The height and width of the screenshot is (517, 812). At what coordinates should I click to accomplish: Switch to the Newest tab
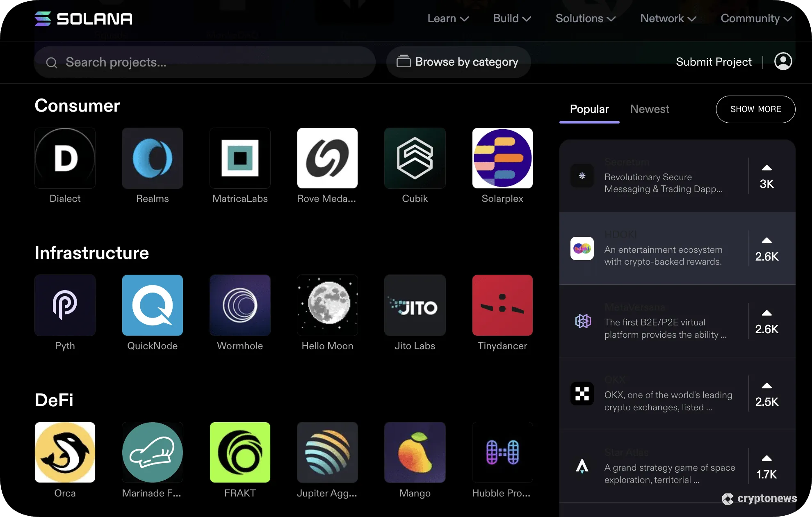coord(649,109)
